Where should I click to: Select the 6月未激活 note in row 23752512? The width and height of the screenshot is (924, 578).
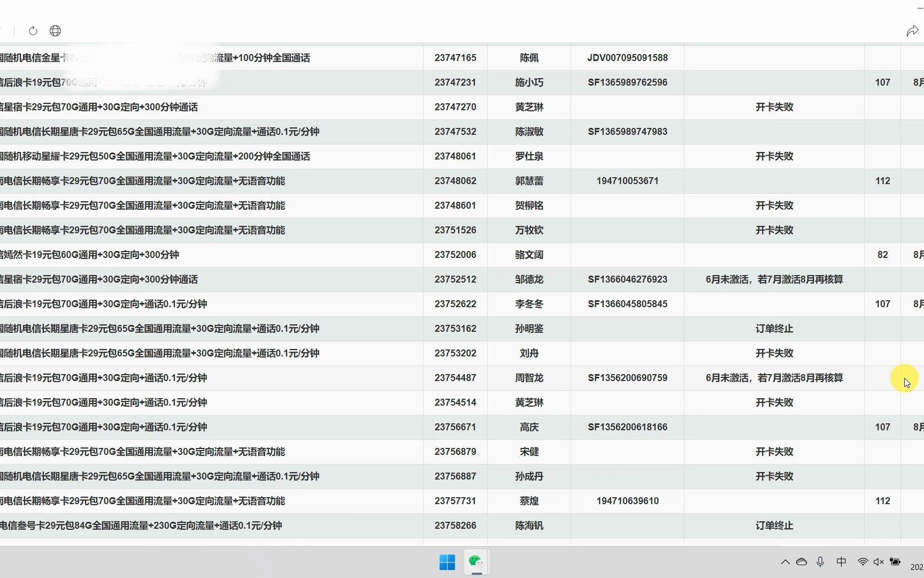(774, 279)
